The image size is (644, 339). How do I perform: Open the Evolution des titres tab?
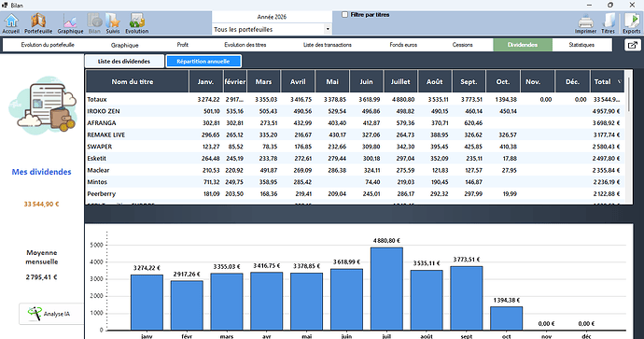(245, 45)
